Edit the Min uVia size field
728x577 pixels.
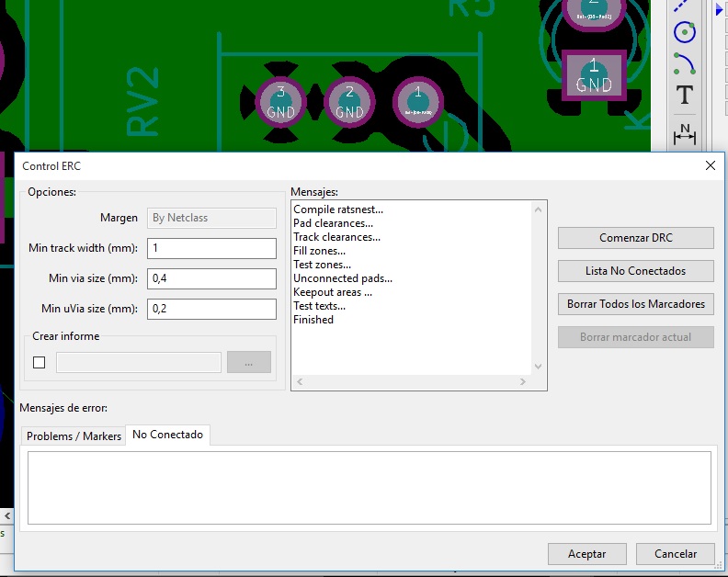(x=211, y=309)
